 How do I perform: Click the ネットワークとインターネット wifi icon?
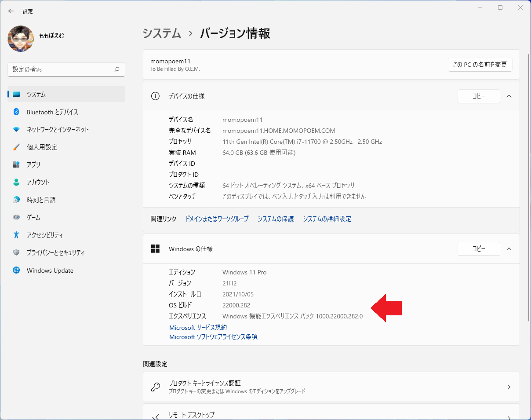(x=16, y=130)
